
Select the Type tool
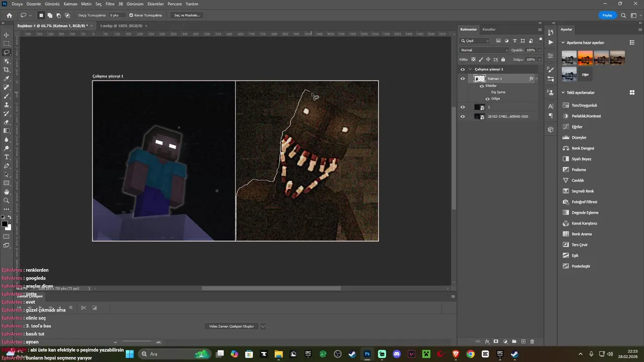pyautogui.click(x=7, y=157)
